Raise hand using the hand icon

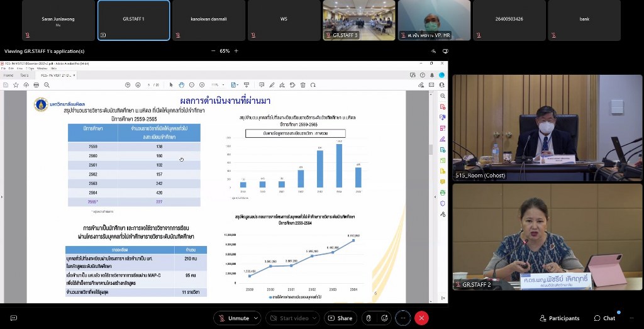pyautogui.click(x=369, y=318)
